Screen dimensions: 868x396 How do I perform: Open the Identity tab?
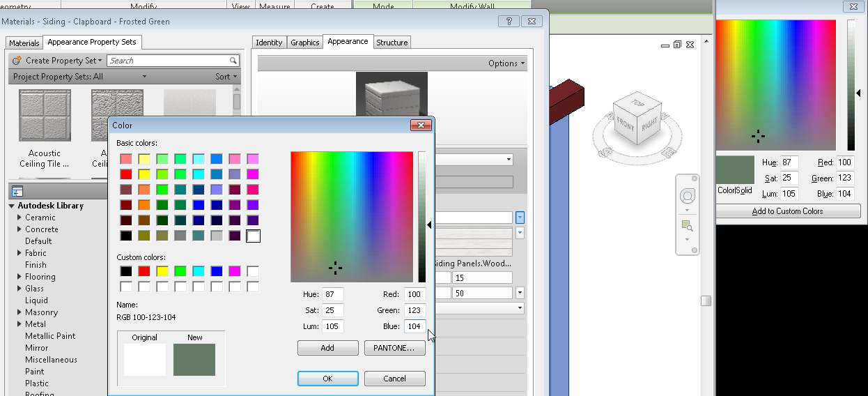tap(269, 43)
